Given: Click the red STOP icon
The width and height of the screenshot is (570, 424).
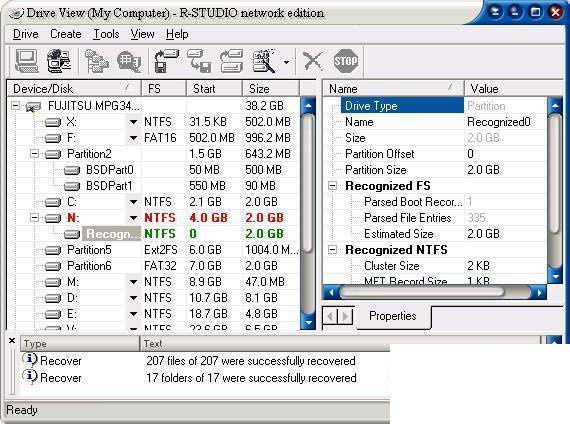Looking at the screenshot, I should coord(345,61).
